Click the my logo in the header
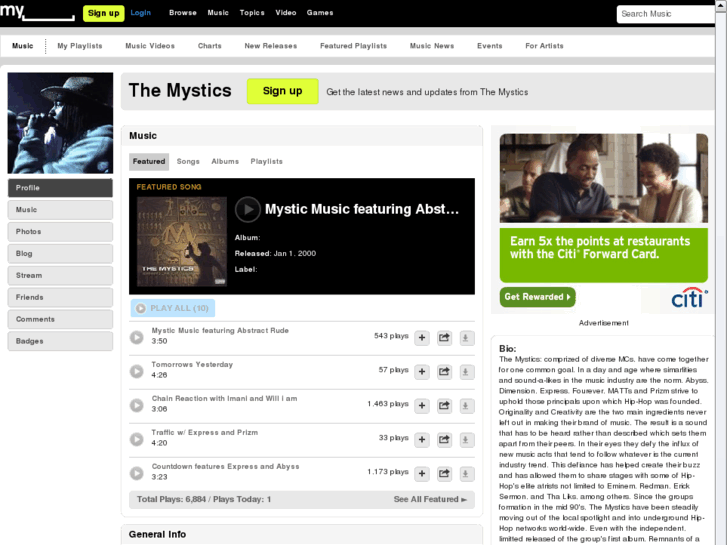The image size is (727, 545). click(x=37, y=12)
